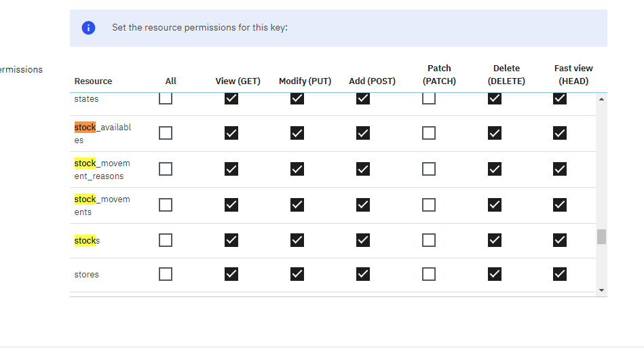Uncheck Modify (PUT) for stock_movement_reasons

(297, 169)
